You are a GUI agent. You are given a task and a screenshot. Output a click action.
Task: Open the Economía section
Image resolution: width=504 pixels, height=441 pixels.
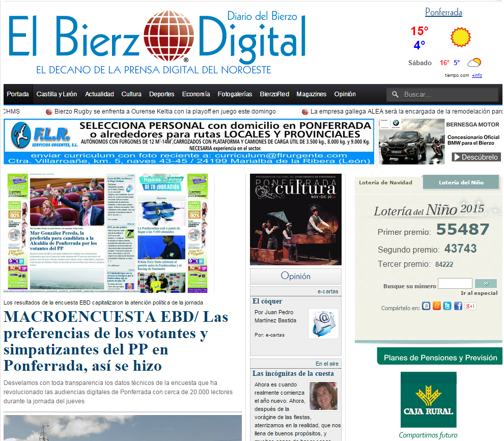[x=196, y=94]
